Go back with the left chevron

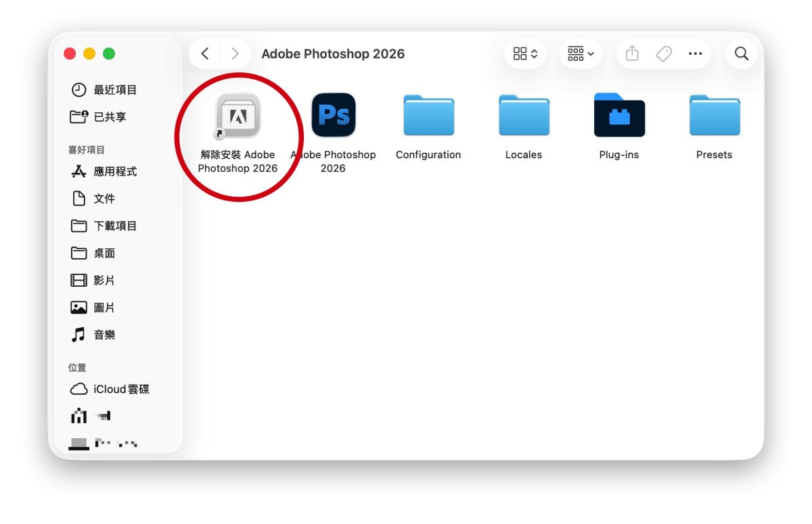coord(205,53)
